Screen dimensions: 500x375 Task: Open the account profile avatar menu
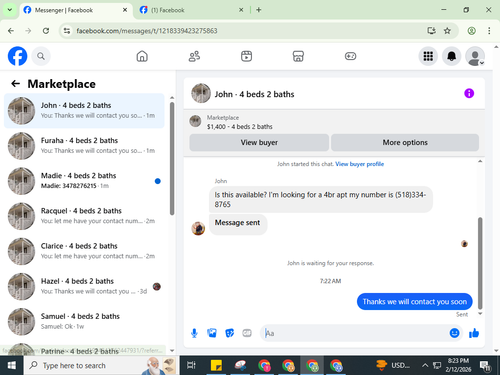coord(475,56)
